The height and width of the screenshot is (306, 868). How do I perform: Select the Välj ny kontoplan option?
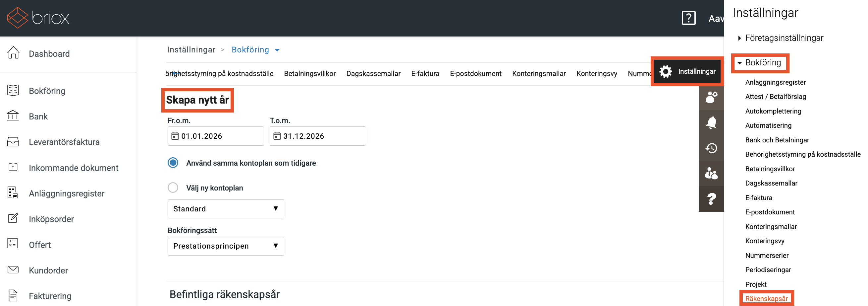(173, 188)
